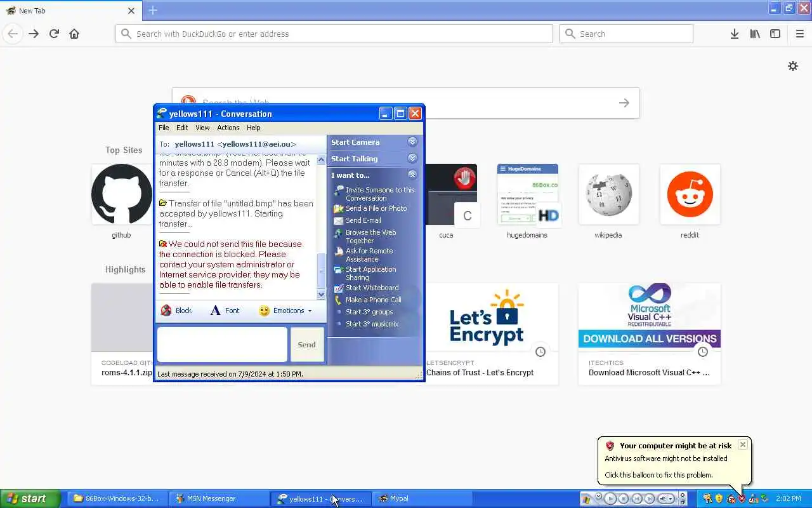Switch to the 86Box-Windows-32 taskbar item
Viewport: 812px width, 508px height.
[x=116, y=498]
